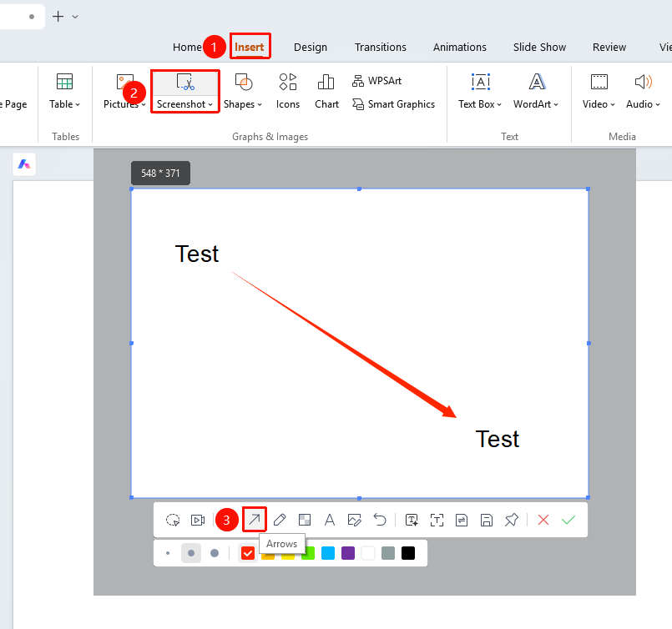This screenshot has height=629, width=672.
Task: Click the screen recording icon
Action: [x=198, y=520]
